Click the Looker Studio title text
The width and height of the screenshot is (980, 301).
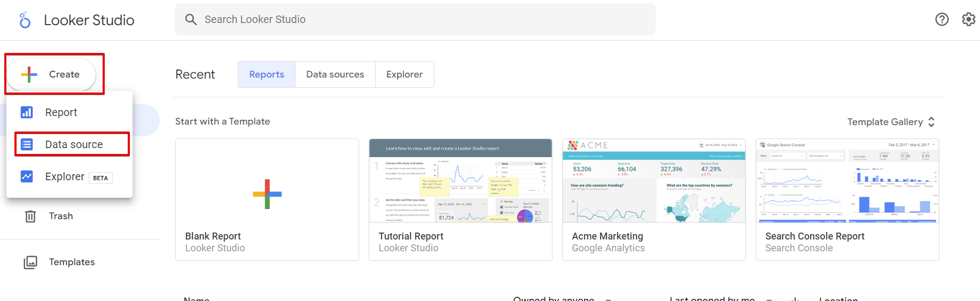point(89,20)
